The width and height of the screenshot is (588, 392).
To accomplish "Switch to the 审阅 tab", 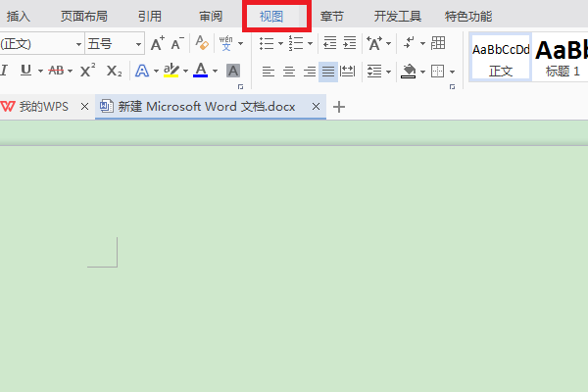I will tap(211, 16).
